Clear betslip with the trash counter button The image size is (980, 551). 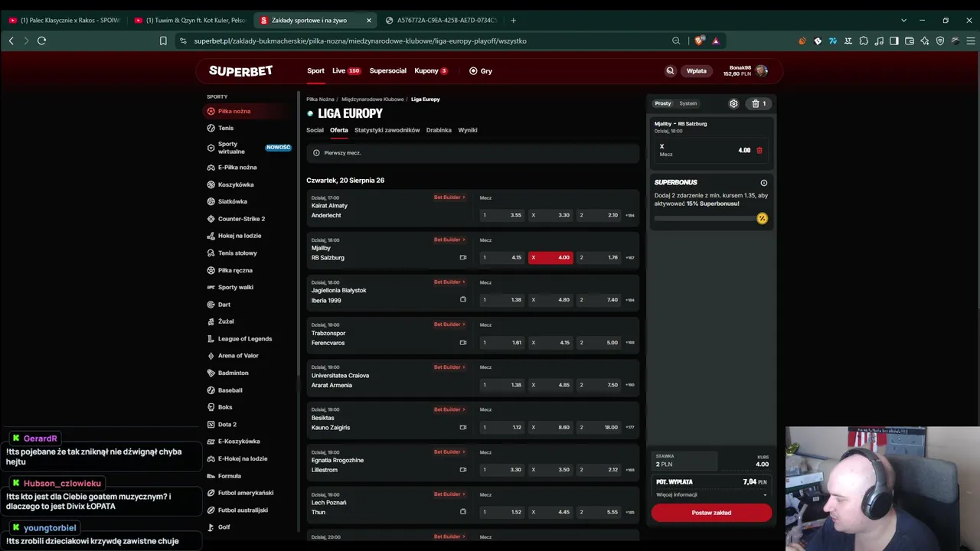point(759,103)
